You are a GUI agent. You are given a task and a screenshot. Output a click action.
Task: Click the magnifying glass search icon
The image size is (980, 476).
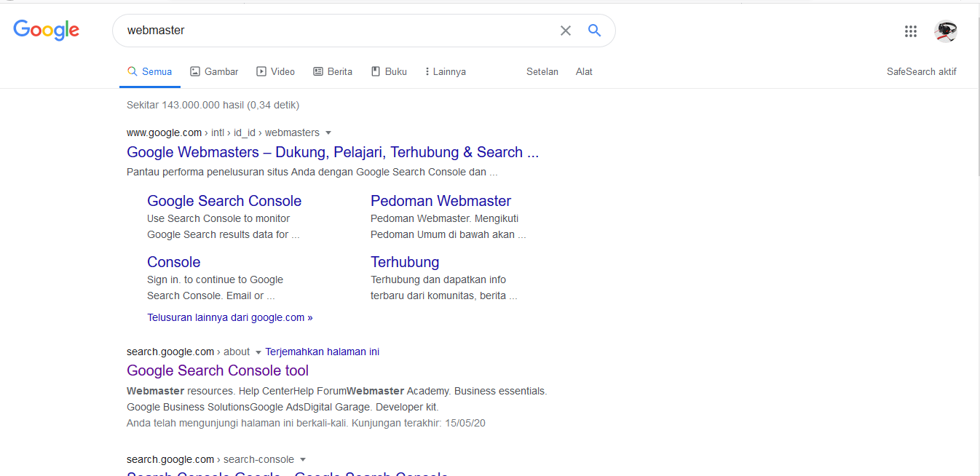pos(594,31)
